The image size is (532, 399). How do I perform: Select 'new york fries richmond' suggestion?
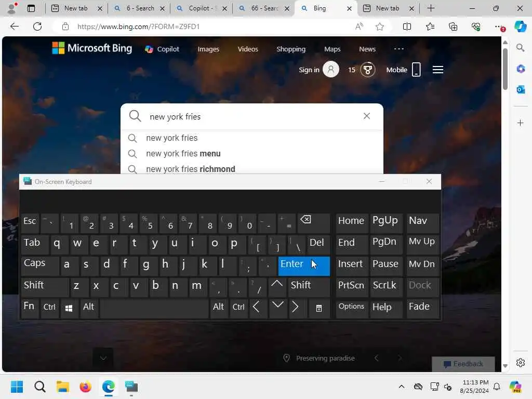252,169
